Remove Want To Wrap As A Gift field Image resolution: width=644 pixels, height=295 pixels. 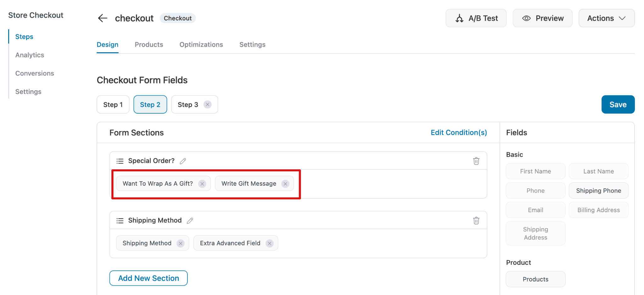coord(202,184)
